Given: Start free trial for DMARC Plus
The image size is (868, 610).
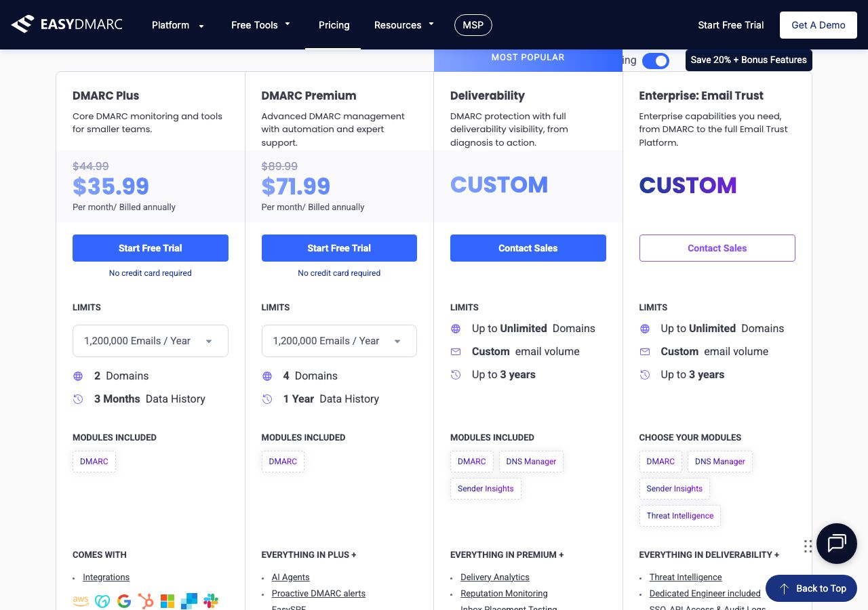Looking at the screenshot, I should 151,248.
